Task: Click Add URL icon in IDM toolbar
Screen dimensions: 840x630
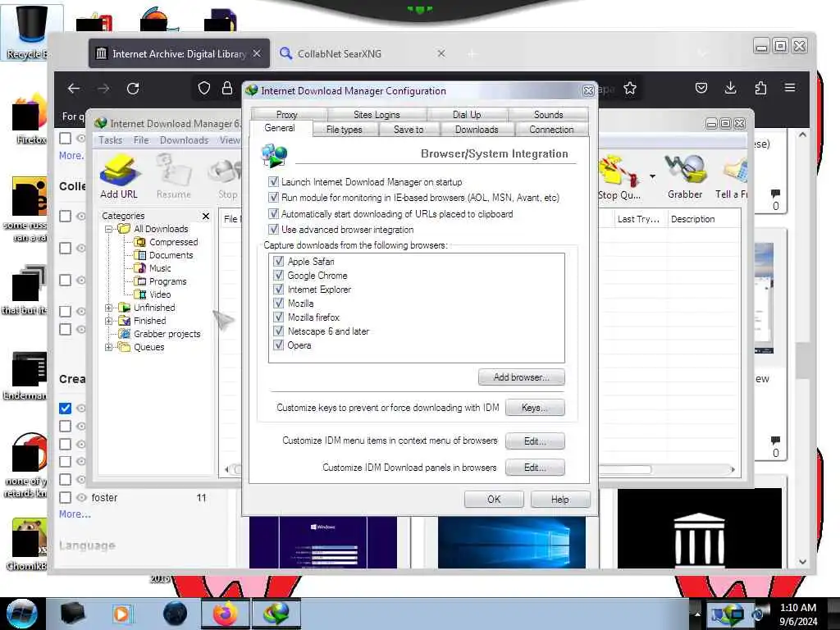Action: point(119,177)
